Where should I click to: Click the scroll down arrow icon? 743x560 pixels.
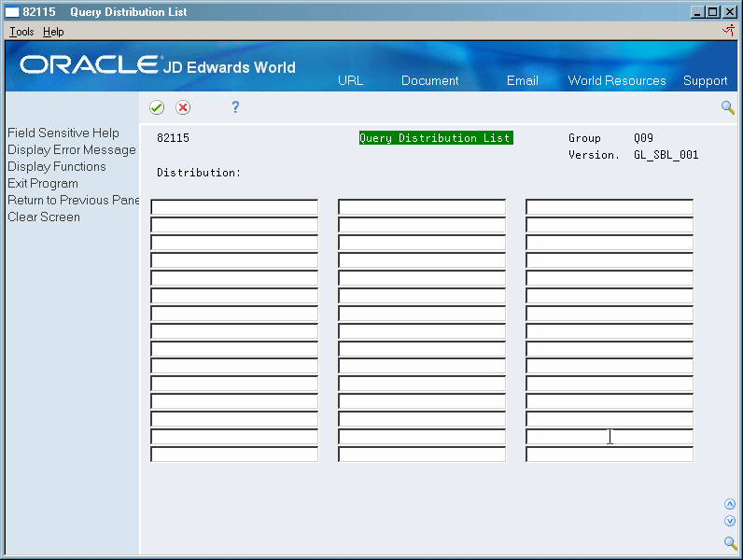pos(730,521)
